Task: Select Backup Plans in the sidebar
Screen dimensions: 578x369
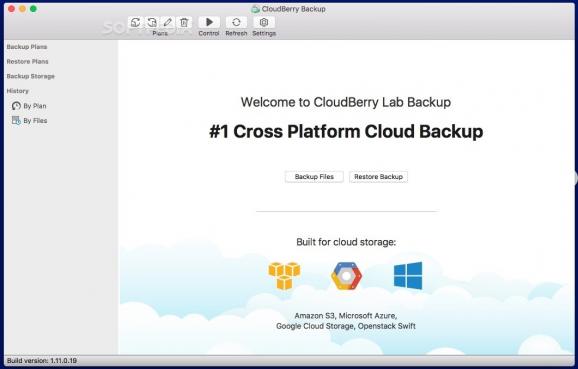Action: (x=27, y=47)
